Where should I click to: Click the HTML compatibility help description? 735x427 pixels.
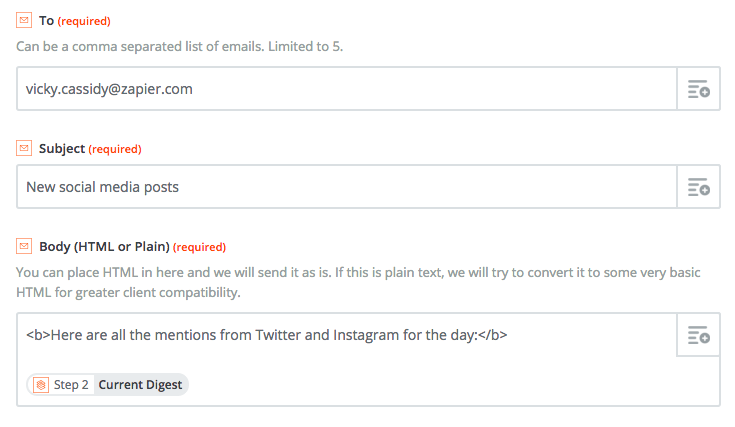tap(359, 282)
